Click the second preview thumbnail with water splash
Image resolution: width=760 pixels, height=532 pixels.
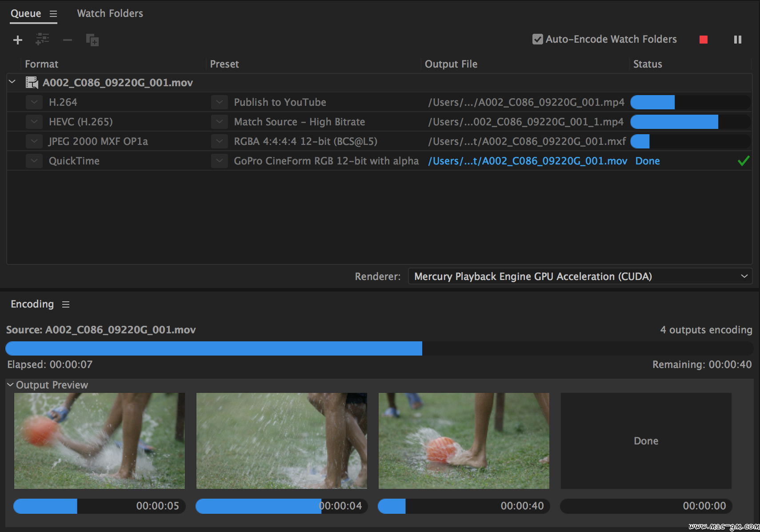[x=282, y=441]
